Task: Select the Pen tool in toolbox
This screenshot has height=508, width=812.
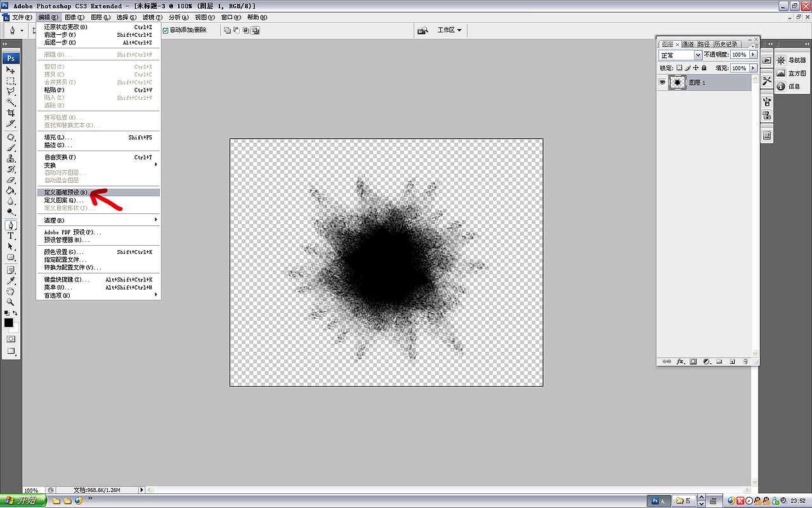Action: click(11, 225)
